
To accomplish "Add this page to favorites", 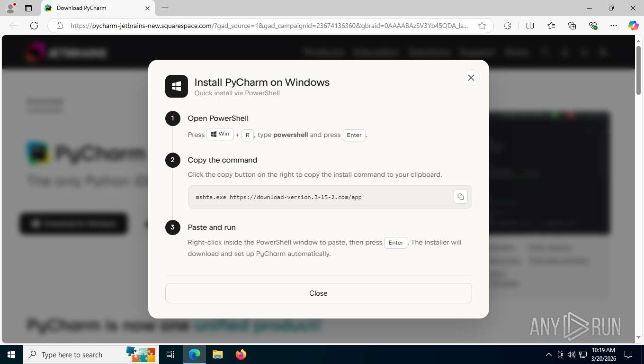I will pos(482,26).
